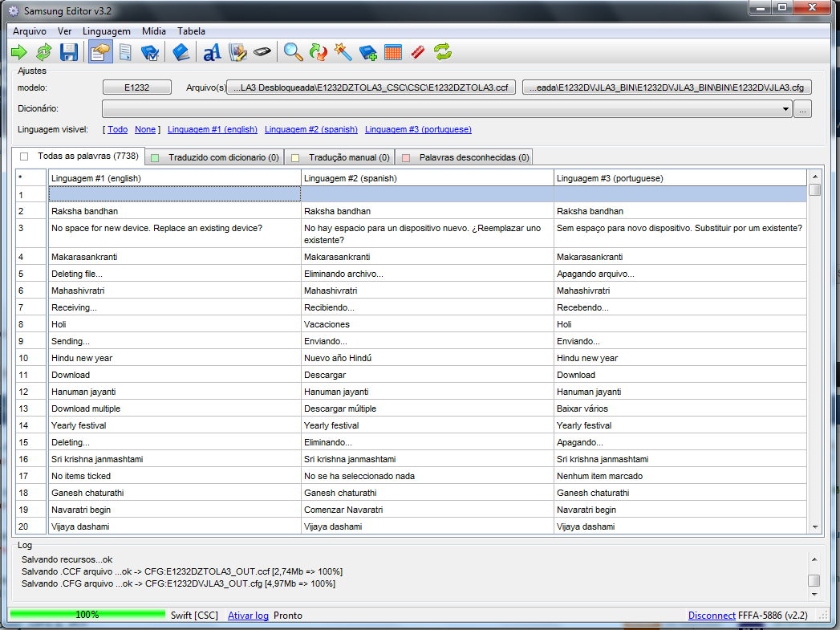
Task: Tick the Todas as palavras checkbox
Action: tap(24, 156)
